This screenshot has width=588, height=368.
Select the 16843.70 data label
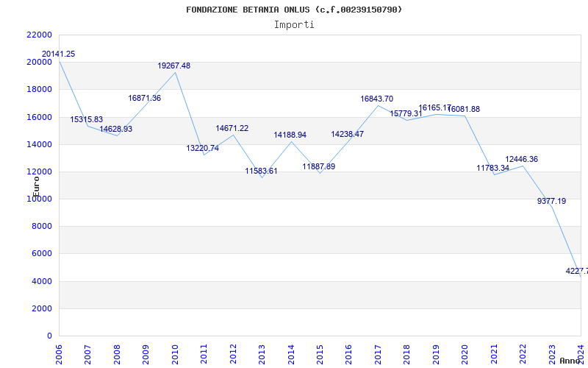(x=377, y=99)
